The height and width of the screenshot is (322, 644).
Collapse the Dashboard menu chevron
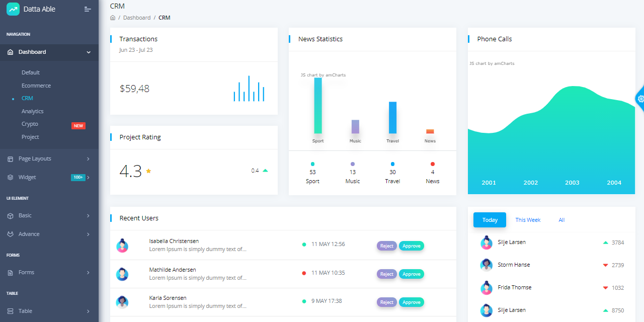(89, 52)
